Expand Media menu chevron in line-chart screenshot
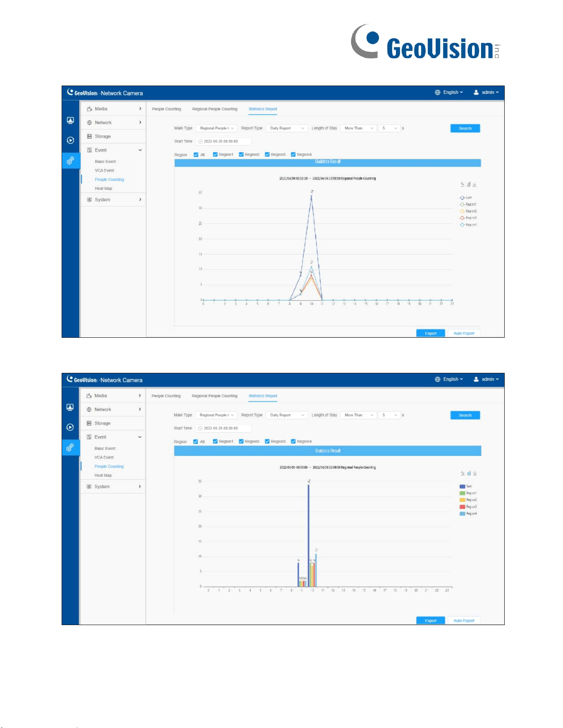This screenshot has width=563, height=728. tap(140, 109)
